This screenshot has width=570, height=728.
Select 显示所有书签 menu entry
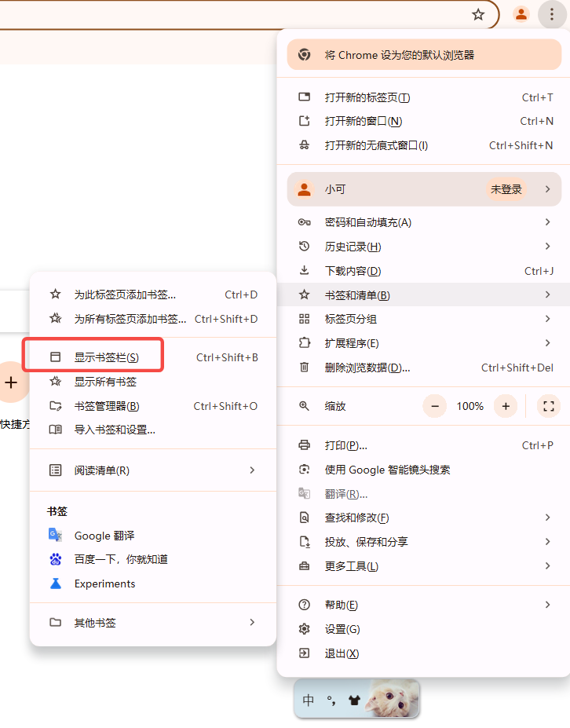coord(153,382)
